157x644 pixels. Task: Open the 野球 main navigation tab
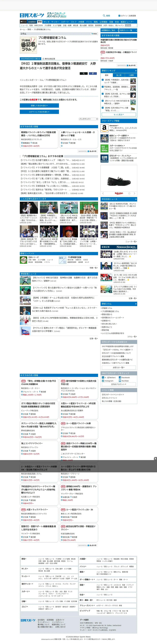point(40,22)
